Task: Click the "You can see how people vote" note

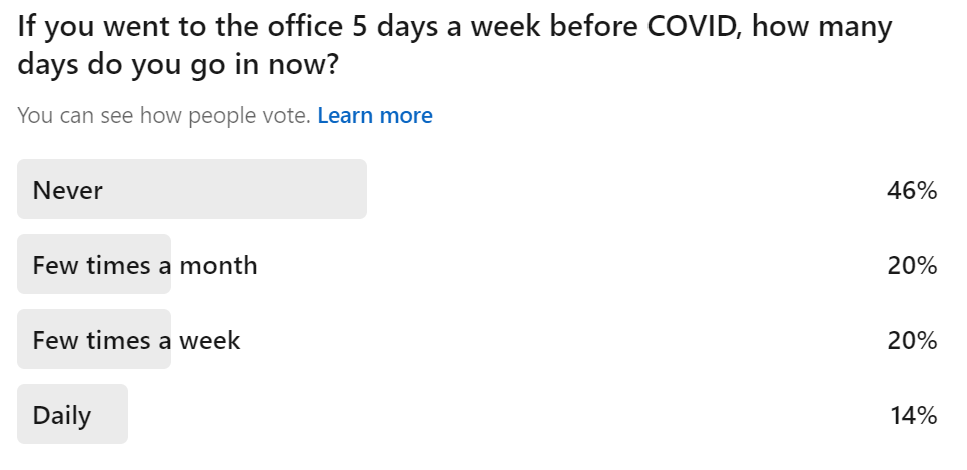Action: coord(164,116)
